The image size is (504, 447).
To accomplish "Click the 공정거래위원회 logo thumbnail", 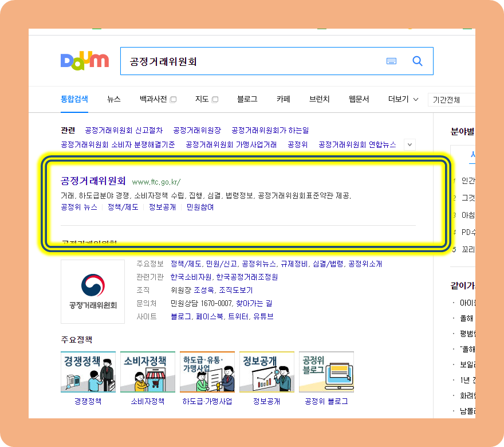I will (x=93, y=291).
